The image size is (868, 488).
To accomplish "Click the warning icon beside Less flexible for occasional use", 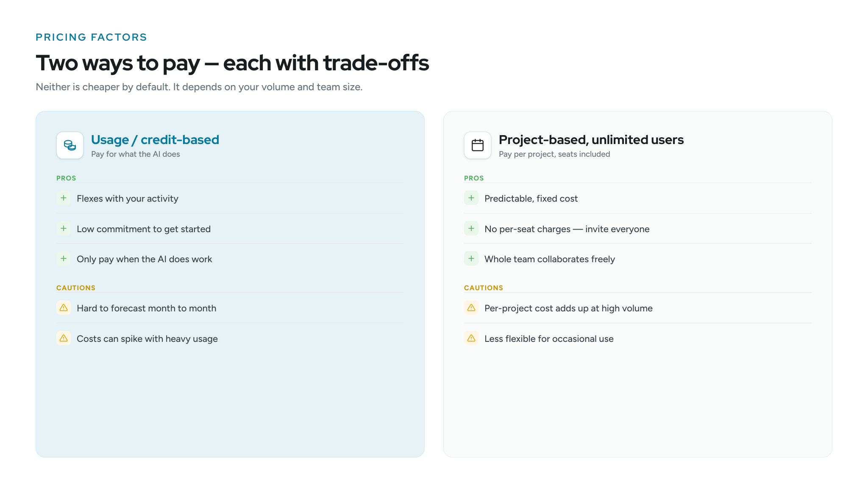I will click(471, 338).
